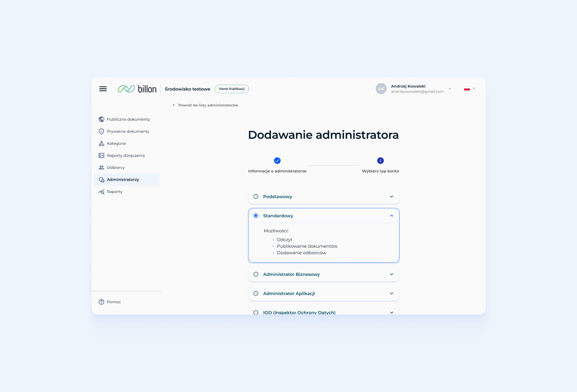Click the Dodawanie administratora heading
The image size is (577, 392).
tap(323, 135)
